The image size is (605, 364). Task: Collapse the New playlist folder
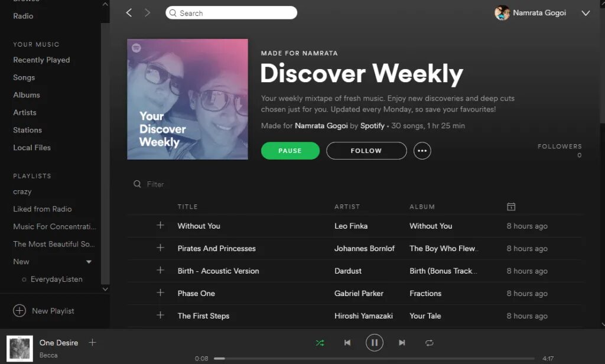pyautogui.click(x=89, y=262)
